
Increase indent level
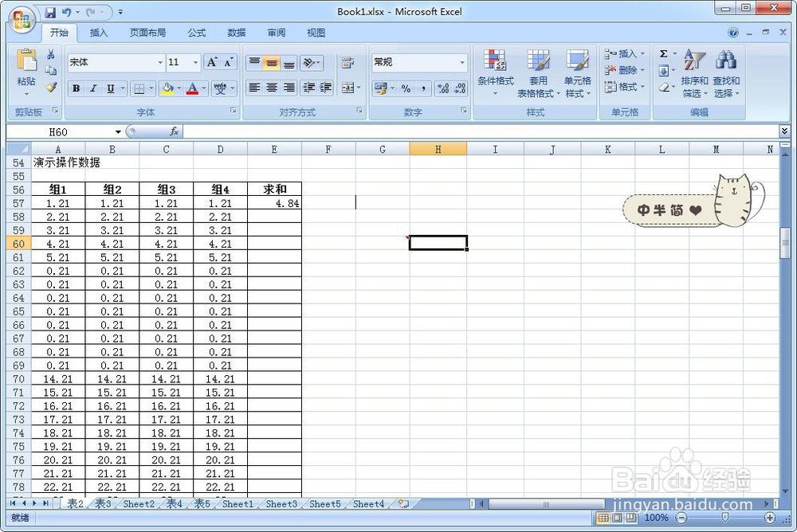[x=325, y=88]
